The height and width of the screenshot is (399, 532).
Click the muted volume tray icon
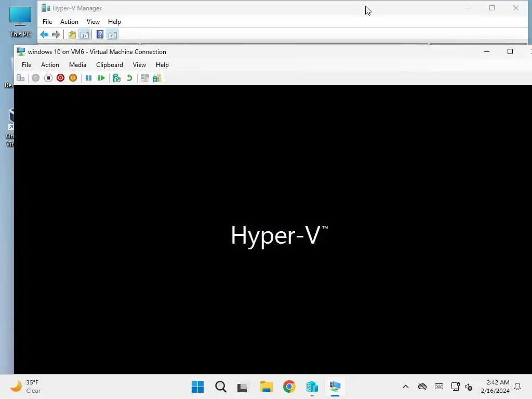469,387
